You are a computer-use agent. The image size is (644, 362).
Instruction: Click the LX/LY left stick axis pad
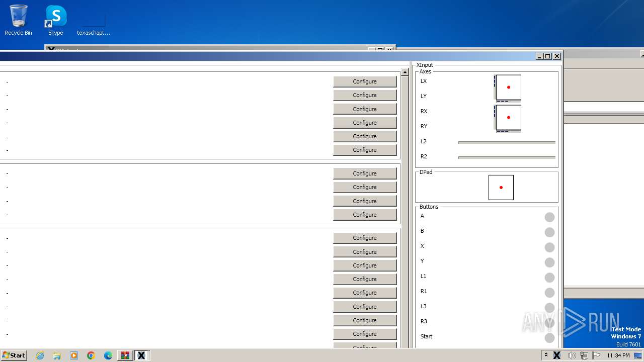508,87
